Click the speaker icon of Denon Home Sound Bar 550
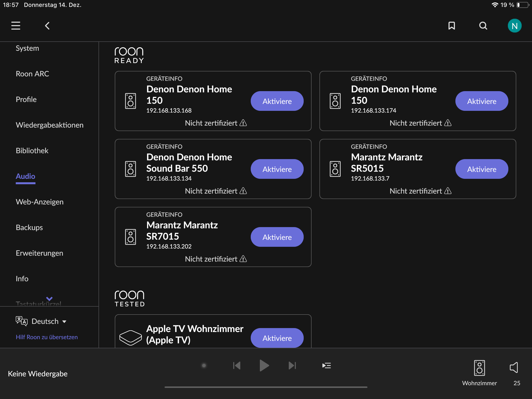Image resolution: width=532 pixels, height=399 pixels. click(131, 169)
